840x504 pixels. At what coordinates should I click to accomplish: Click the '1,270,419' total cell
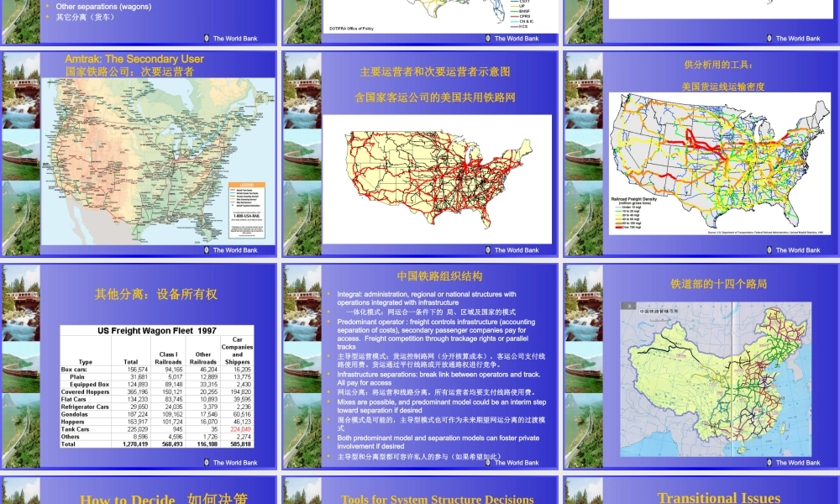tap(135, 444)
